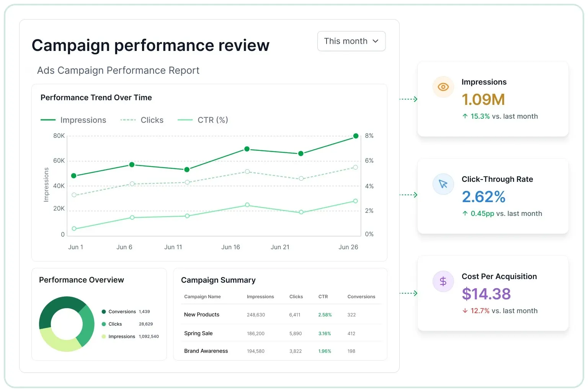Click the 186,200 impressions cell
The width and height of the screenshot is (588, 392).
coord(256,333)
